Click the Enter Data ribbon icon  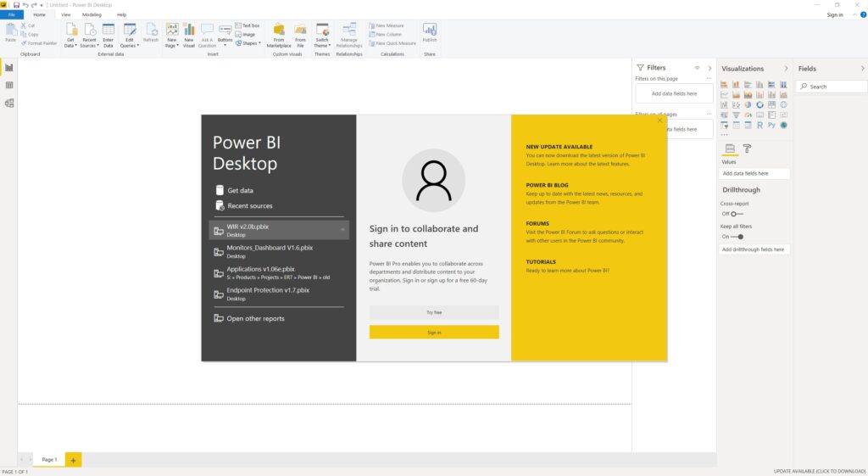(108, 32)
